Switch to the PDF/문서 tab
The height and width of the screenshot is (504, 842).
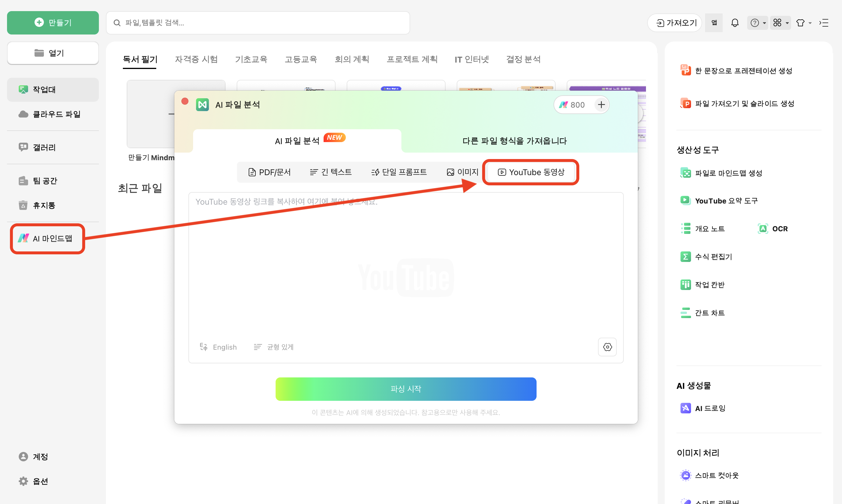(269, 172)
